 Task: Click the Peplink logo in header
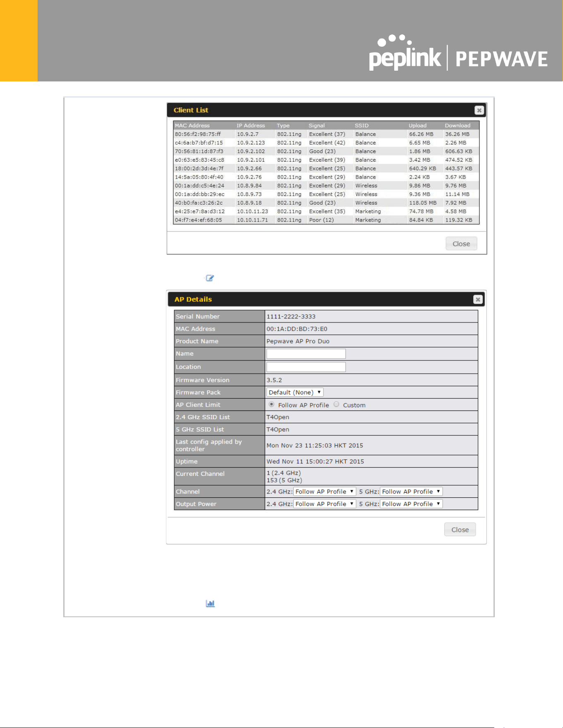[405, 53]
